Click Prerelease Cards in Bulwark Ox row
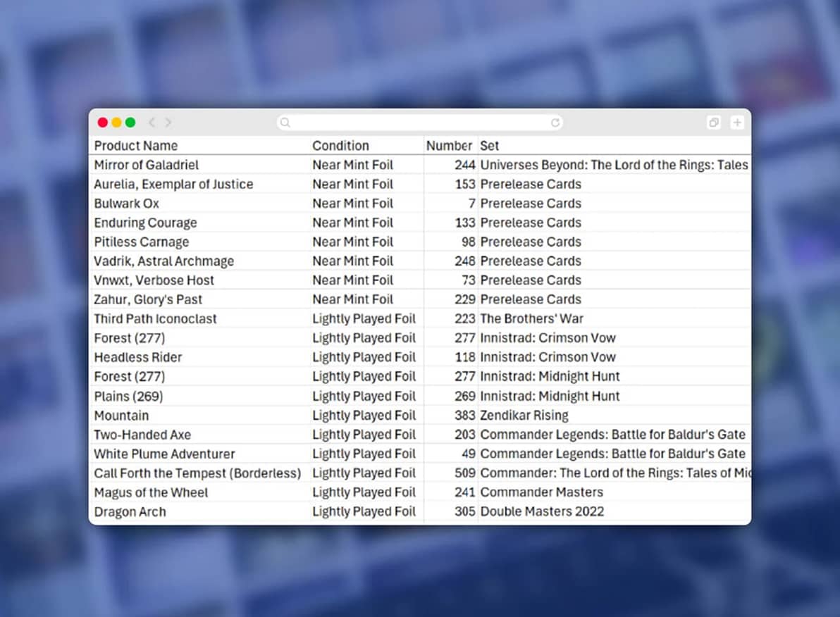840x617 pixels. pyautogui.click(x=531, y=204)
